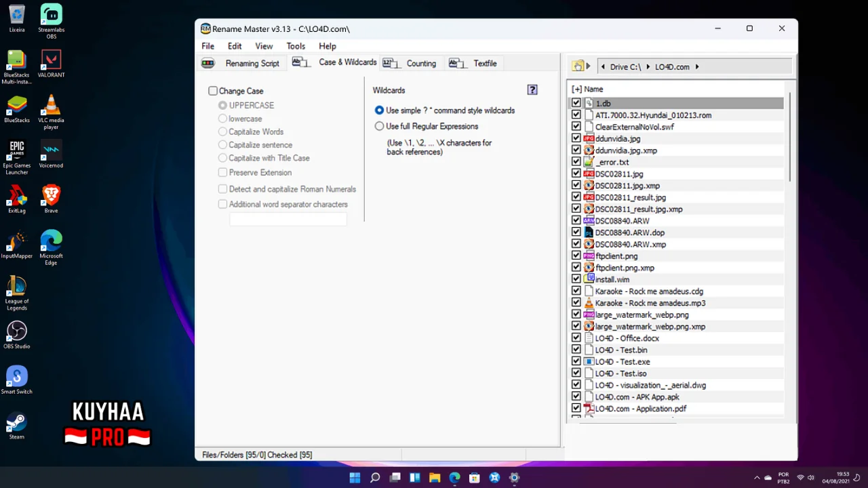Open the Tools menu
868x488 pixels.
[296, 46]
